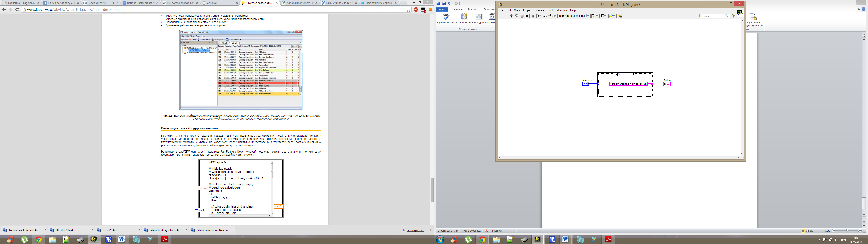
Task: Click the Clean Up Diagram icon
Action: click(x=619, y=16)
